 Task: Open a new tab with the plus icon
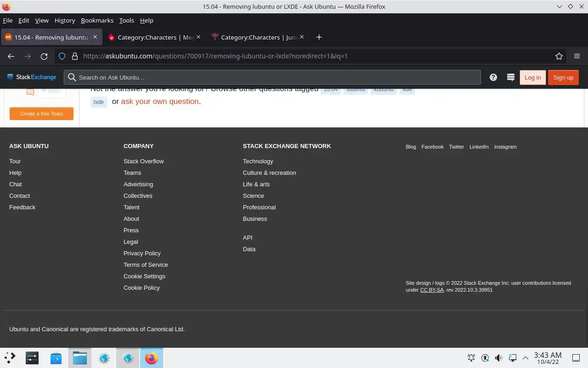pyautogui.click(x=319, y=37)
